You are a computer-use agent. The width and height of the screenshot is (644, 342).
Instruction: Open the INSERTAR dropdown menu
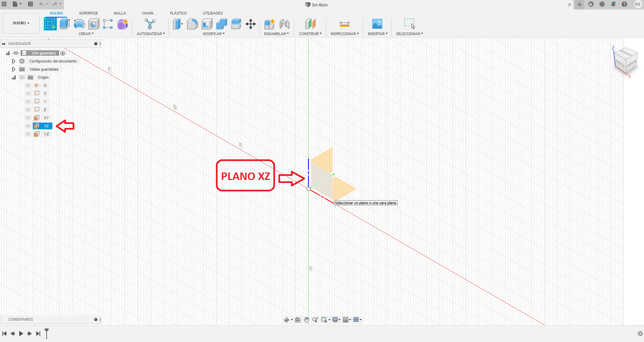click(378, 34)
